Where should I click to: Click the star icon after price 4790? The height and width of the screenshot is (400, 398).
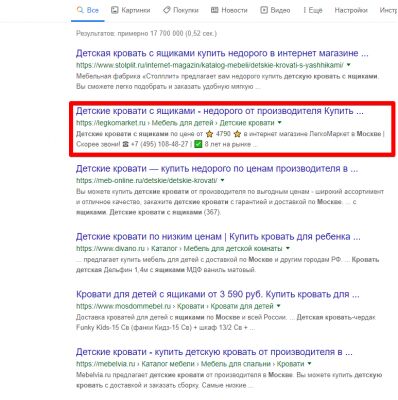click(x=237, y=134)
